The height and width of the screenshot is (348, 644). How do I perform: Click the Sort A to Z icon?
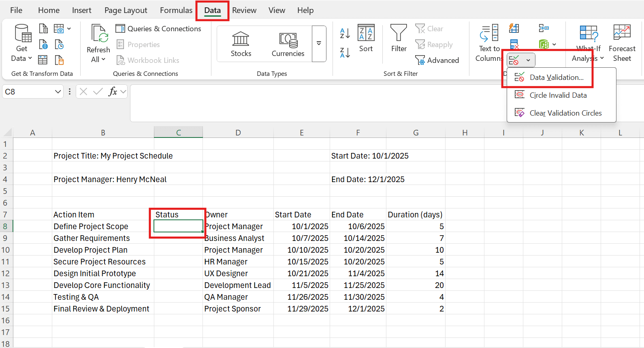(345, 33)
